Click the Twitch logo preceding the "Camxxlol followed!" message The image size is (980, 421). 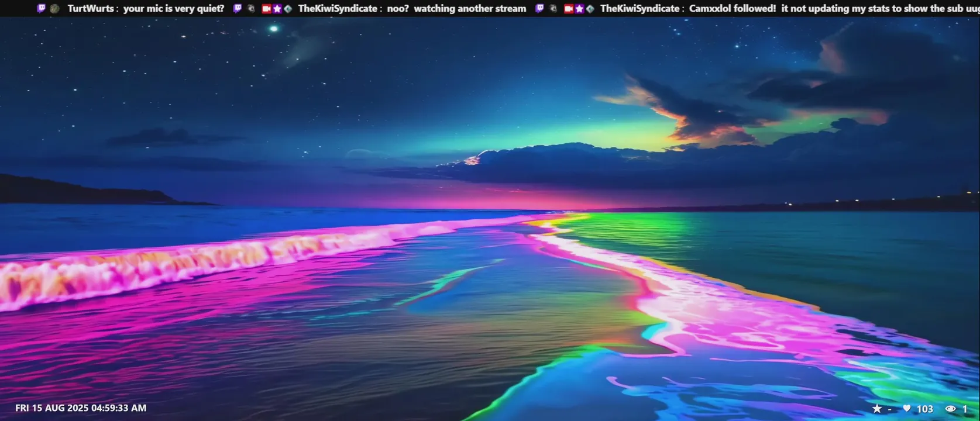pos(539,9)
